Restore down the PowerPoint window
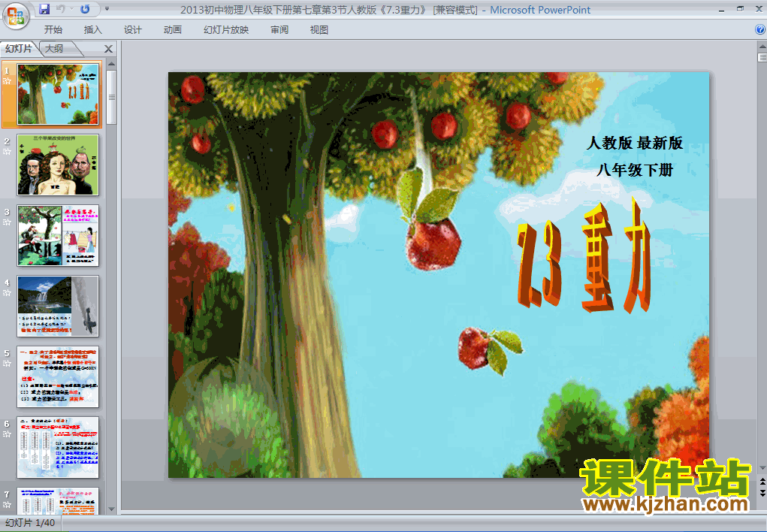The width and height of the screenshot is (767, 532). [740, 9]
